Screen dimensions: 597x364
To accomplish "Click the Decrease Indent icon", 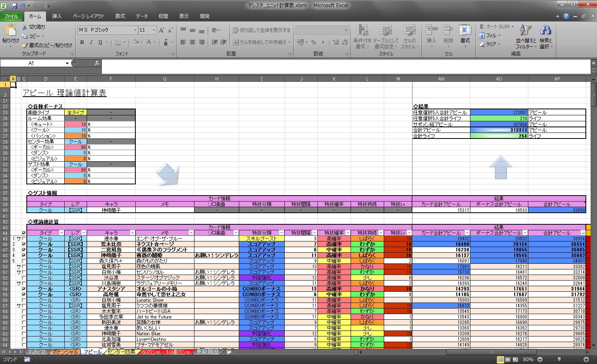I will point(215,42).
